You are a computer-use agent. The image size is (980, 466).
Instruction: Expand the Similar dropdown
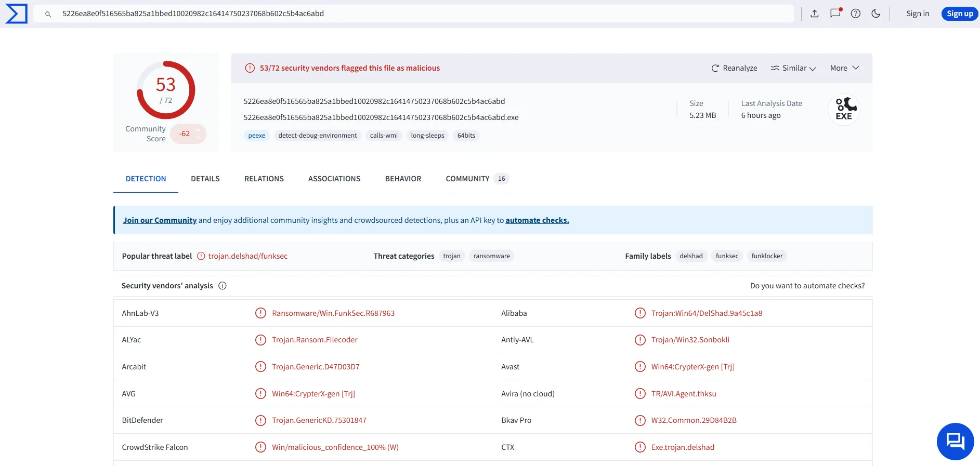[x=793, y=68]
